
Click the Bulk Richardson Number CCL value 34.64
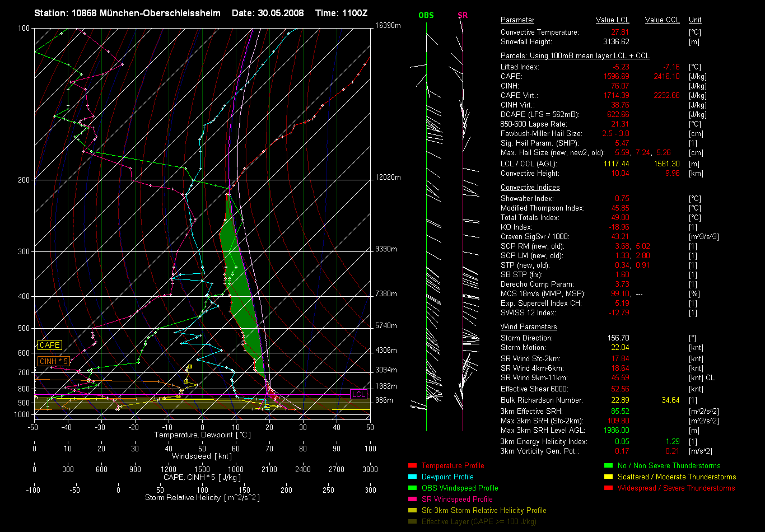coord(670,400)
